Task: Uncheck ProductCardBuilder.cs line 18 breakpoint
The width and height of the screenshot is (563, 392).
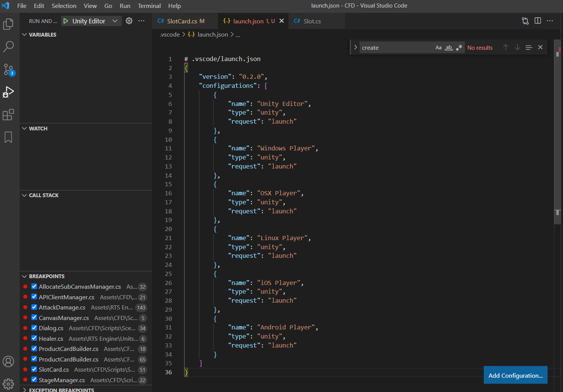Action: [34, 349]
